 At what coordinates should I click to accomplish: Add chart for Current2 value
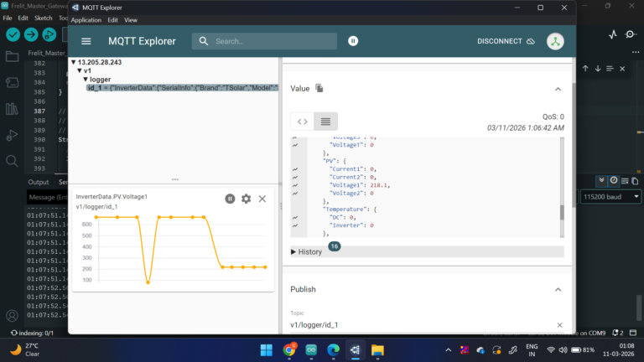click(x=295, y=178)
